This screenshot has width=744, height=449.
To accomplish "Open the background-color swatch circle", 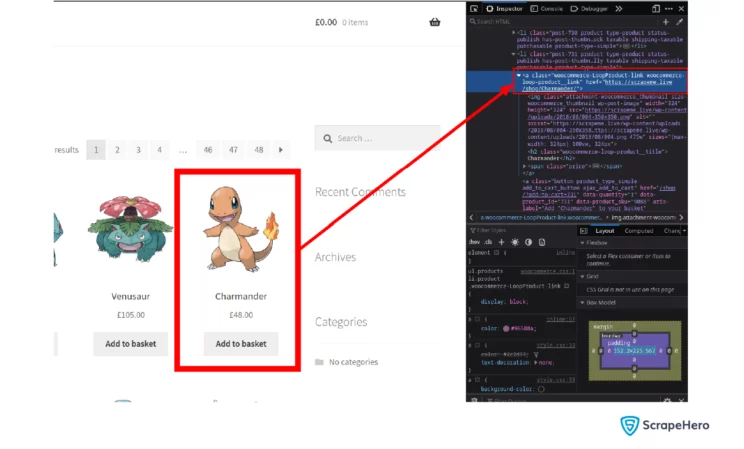I will pos(541,389).
